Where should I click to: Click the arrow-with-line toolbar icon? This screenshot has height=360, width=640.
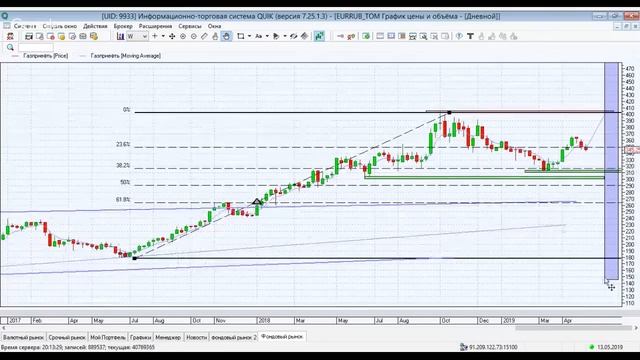(340, 36)
